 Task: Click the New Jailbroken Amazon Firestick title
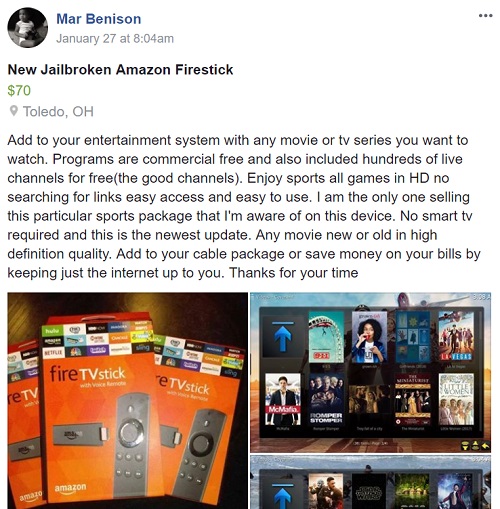[120, 70]
